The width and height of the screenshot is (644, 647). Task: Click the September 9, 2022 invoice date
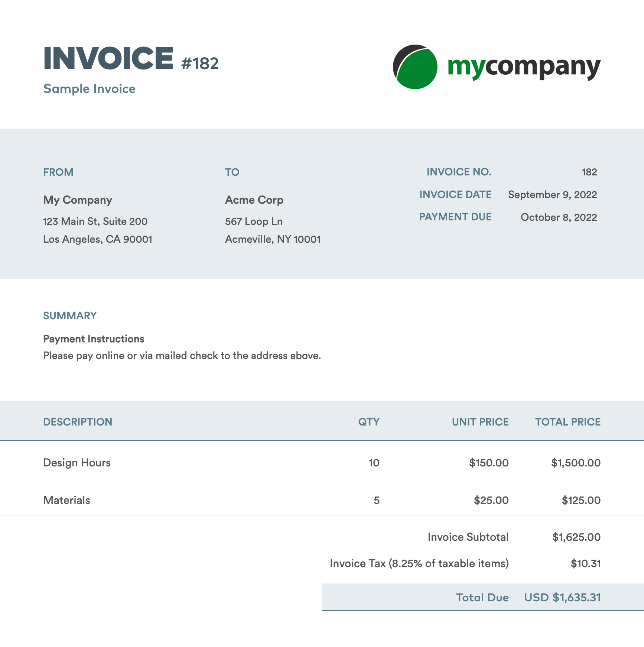(552, 195)
